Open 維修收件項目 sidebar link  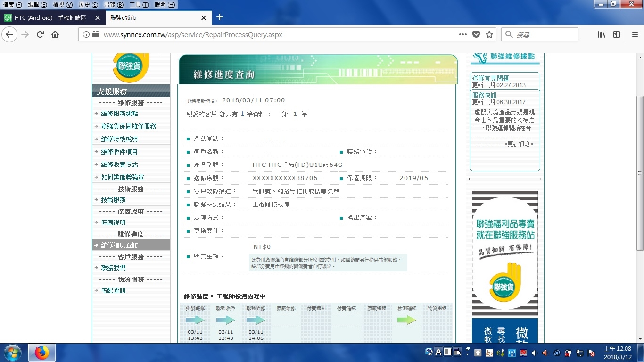pyautogui.click(x=120, y=152)
